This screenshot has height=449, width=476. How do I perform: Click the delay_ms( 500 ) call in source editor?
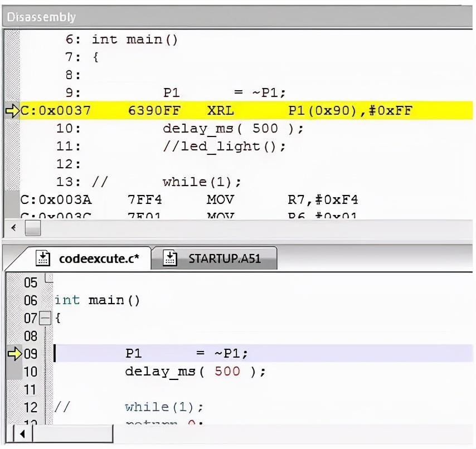tap(195, 371)
